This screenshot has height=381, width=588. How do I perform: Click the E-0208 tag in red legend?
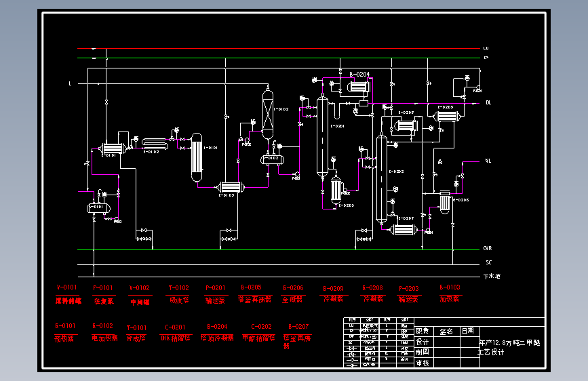373,288
